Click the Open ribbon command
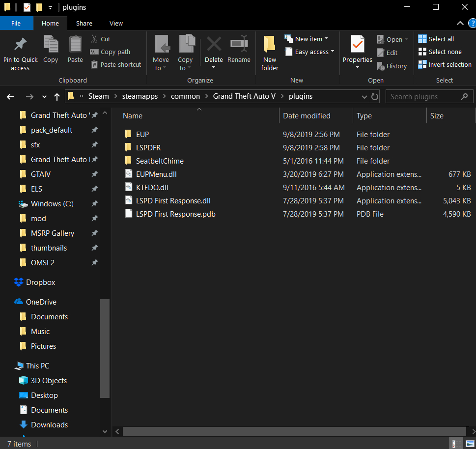The width and height of the screenshot is (476, 449). point(392,39)
